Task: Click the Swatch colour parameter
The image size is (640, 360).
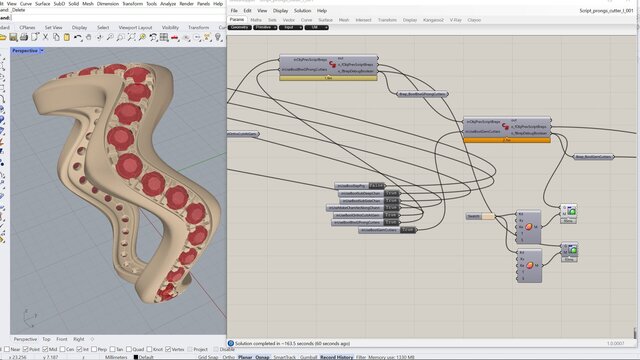Action: pos(480,216)
